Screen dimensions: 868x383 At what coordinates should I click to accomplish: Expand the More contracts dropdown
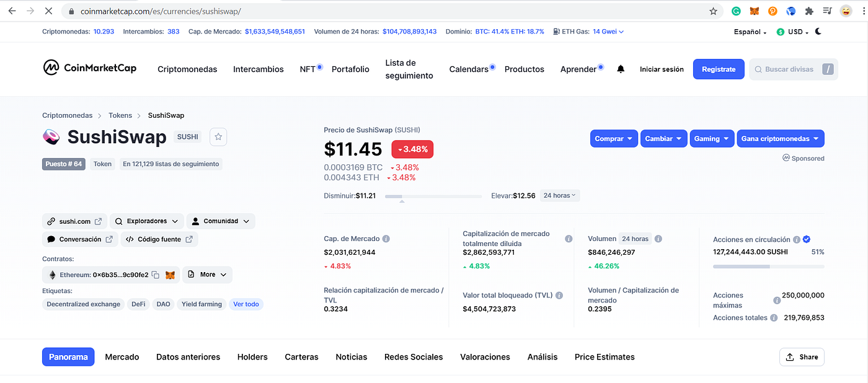[x=207, y=275]
